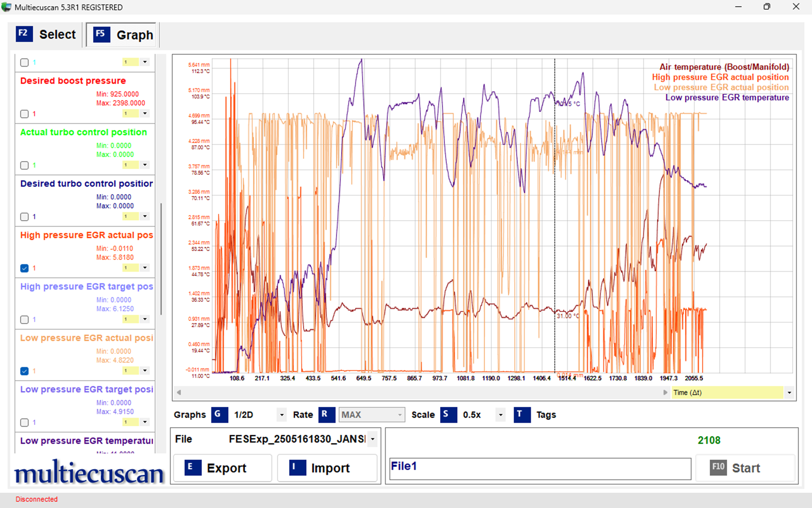Click the G key icon for Graphs
This screenshot has width=812, height=508.
[x=220, y=415]
